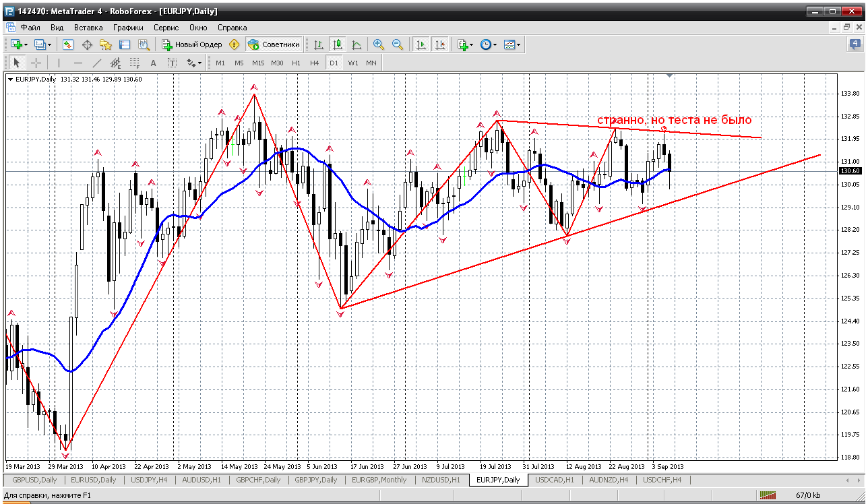The width and height of the screenshot is (868, 504).
Task: Expand the new chart dropdown arrow
Action: pyautogui.click(x=26, y=44)
